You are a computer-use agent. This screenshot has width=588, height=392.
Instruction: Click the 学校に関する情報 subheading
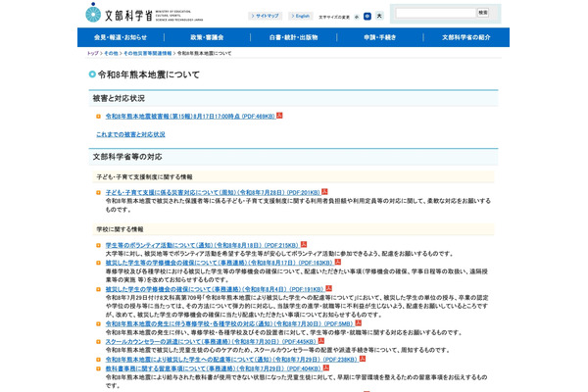120,229
